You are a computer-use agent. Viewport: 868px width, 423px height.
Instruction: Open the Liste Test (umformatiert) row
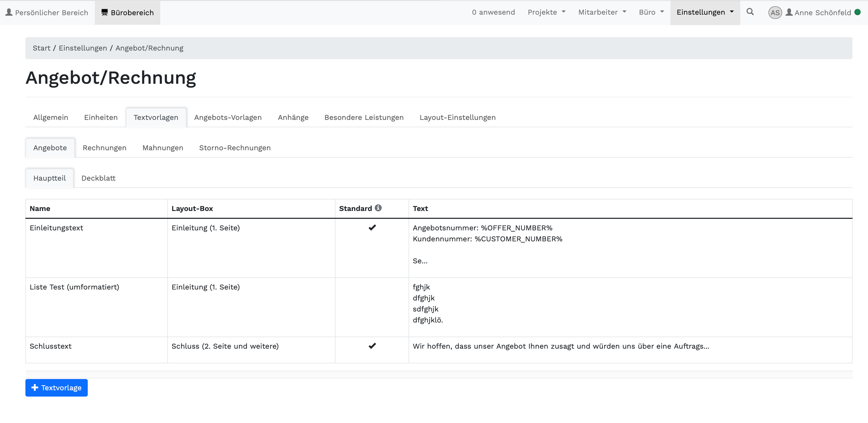pyautogui.click(x=74, y=287)
